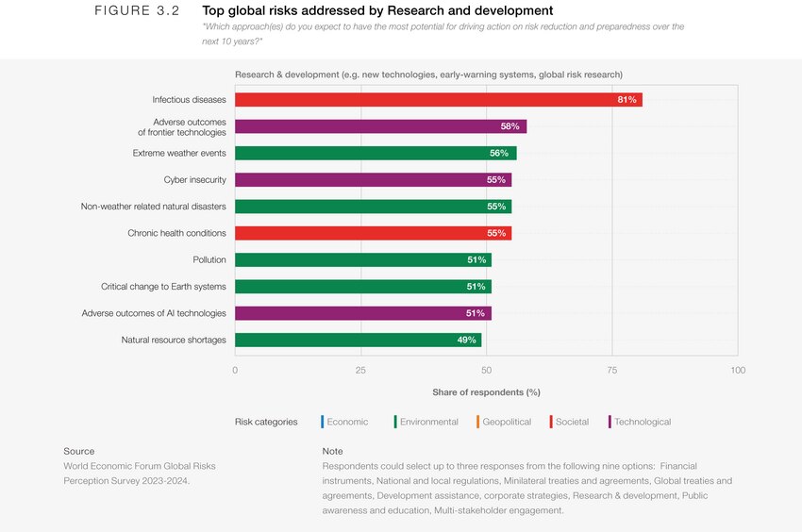
Task: Click the Environmental legend label
Action: tap(429, 422)
